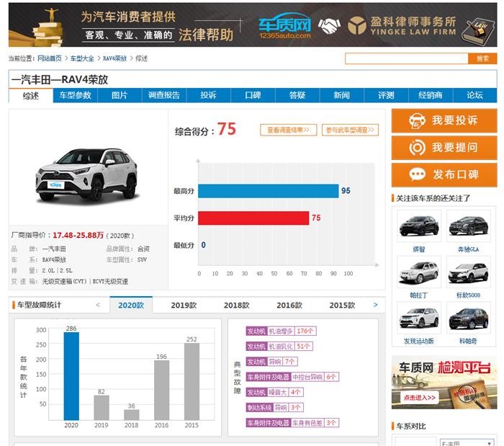The height and width of the screenshot is (446, 504).
Task: Click the complaint car icon on 我要投诉
Action: [417, 121]
